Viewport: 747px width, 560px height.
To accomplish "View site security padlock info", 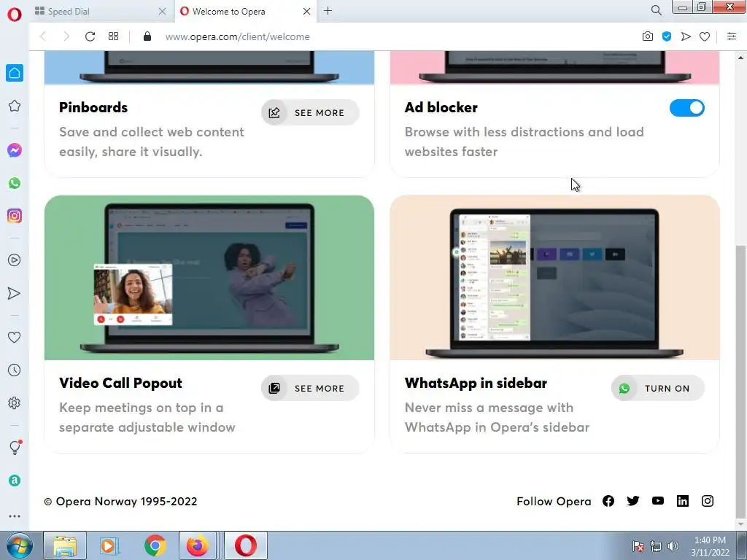I will pos(147,36).
